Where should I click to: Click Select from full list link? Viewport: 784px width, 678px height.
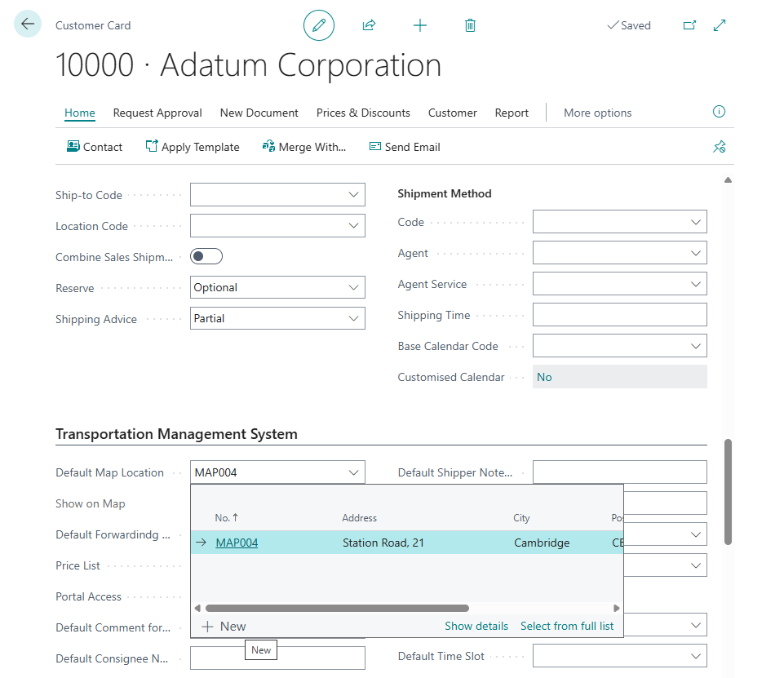pyautogui.click(x=567, y=626)
